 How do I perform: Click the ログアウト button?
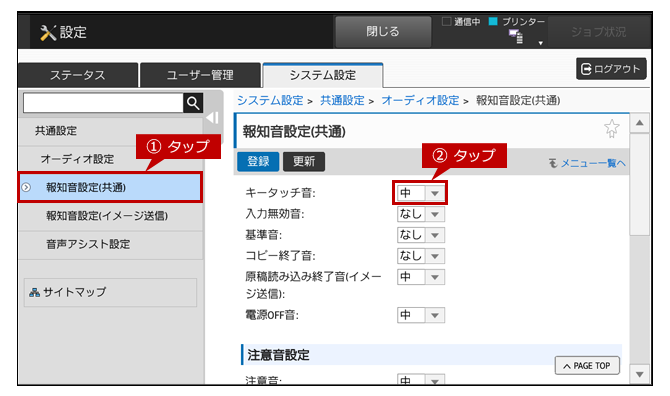click(611, 69)
